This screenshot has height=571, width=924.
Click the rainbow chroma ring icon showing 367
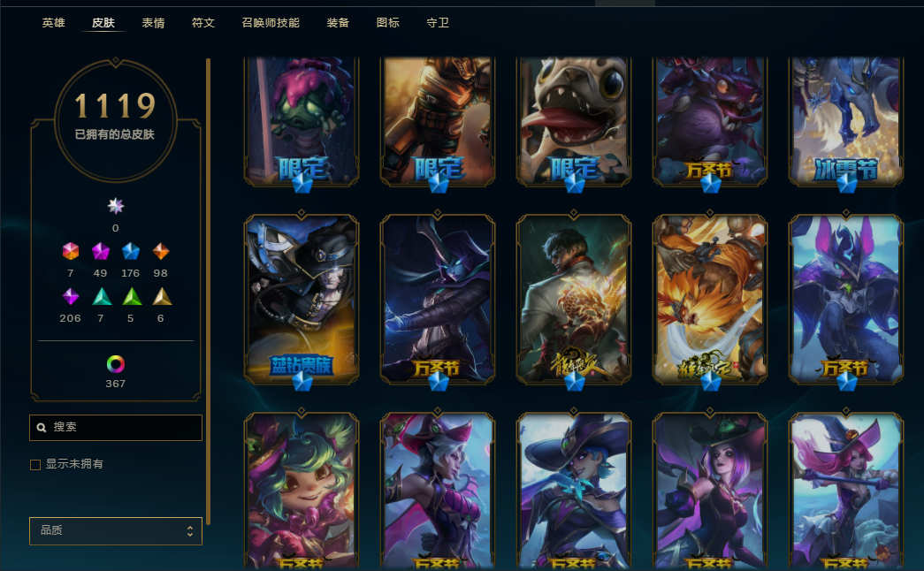click(116, 364)
